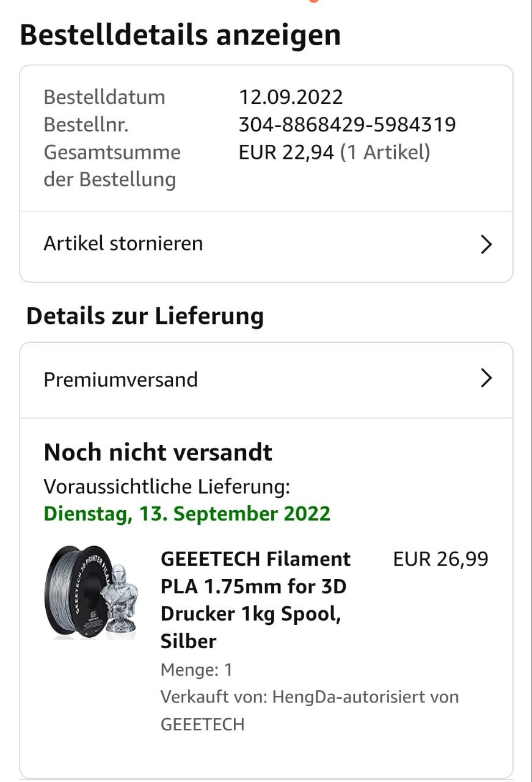Tap the delivery date Dienstag, 13. September 2022
The image size is (532, 782).
187,513
